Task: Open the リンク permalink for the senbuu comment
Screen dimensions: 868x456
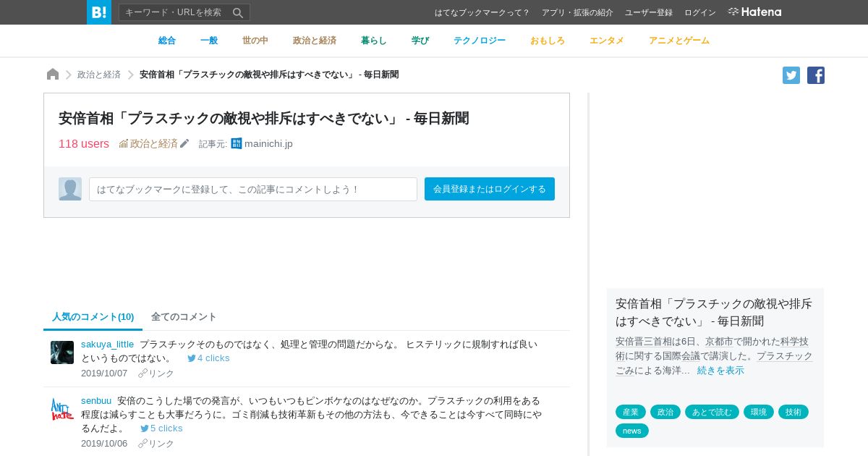Action: click(156, 444)
